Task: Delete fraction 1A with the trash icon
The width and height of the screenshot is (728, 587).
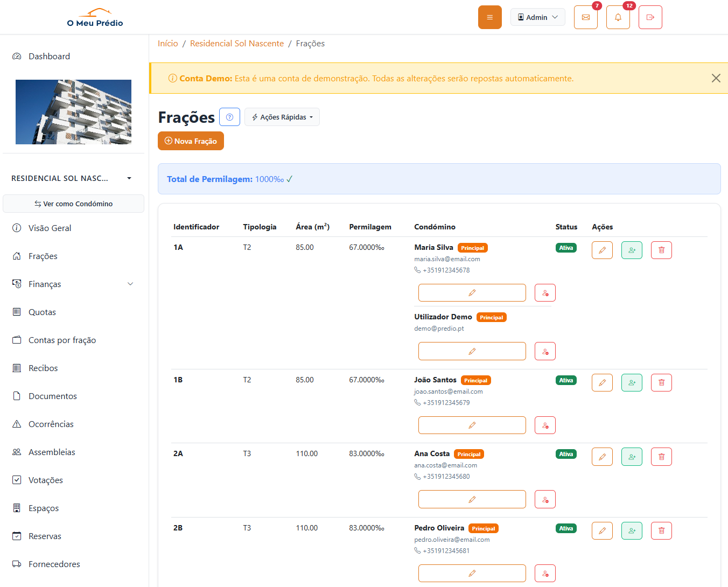Action: 661,250
